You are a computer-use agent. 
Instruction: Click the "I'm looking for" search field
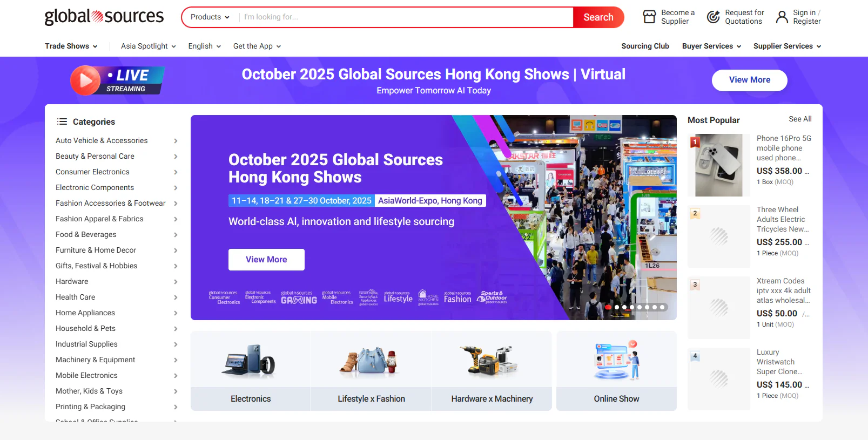tap(406, 17)
